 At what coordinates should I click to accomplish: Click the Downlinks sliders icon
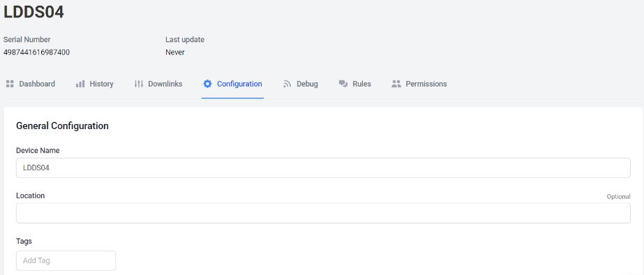pos(139,84)
